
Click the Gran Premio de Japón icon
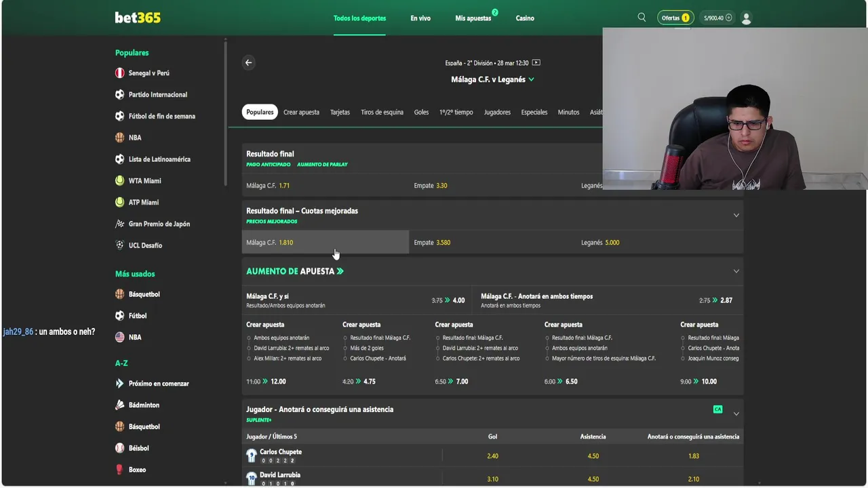[119, 224]
